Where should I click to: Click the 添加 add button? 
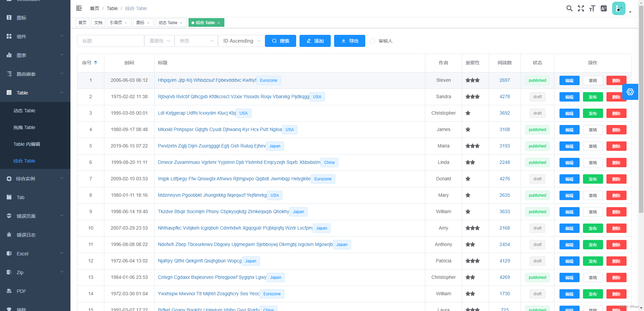[x=315, y=41]
